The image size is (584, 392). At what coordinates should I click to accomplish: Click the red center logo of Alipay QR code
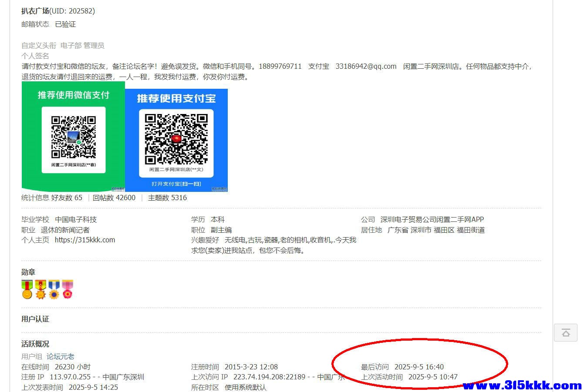[x=176, y=139]
